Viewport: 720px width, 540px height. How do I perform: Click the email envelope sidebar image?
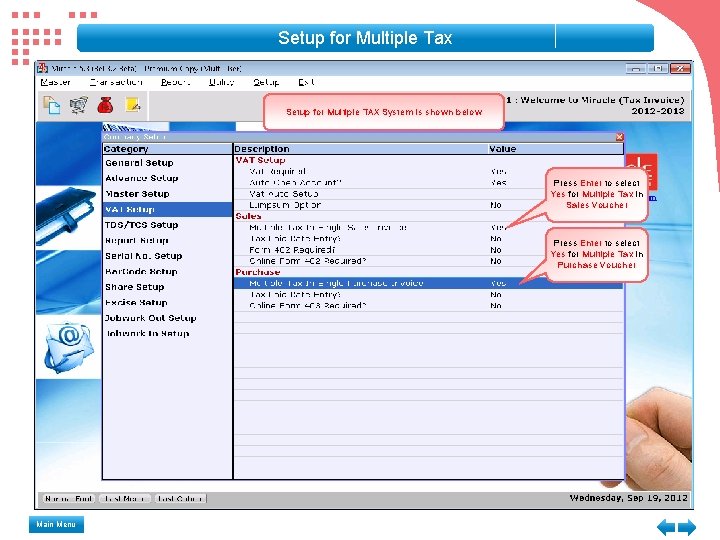[69, 347]
